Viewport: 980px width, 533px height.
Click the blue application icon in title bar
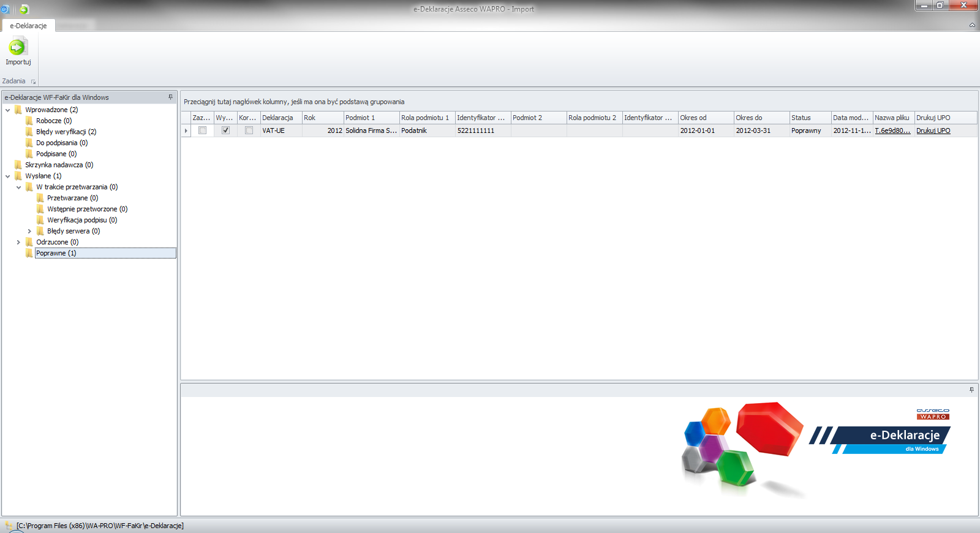4,9
